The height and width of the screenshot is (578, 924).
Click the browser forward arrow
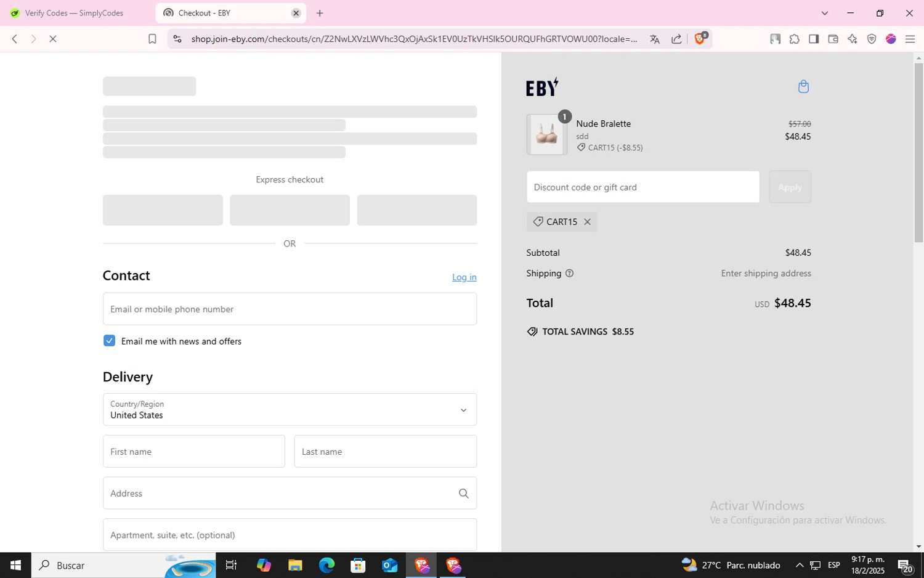(34, 39)
